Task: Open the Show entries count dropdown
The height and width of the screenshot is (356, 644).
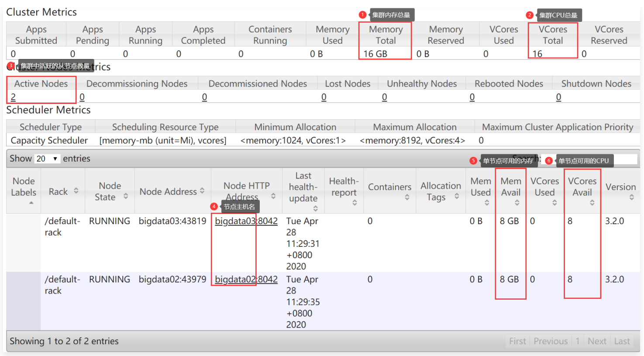Action: pyautogui.click(x=47, y=159)
